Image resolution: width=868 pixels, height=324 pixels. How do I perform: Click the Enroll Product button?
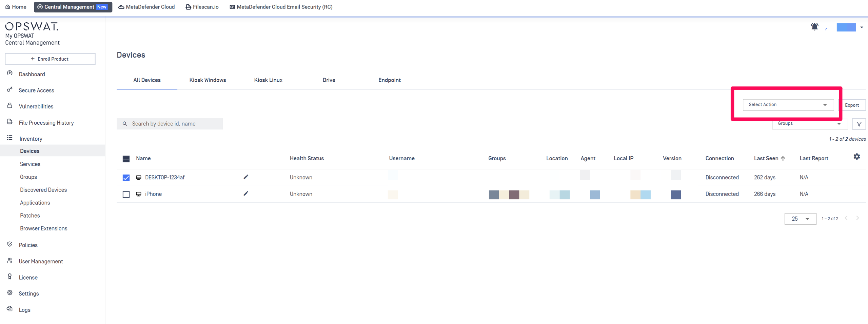[x=50, y=59]
